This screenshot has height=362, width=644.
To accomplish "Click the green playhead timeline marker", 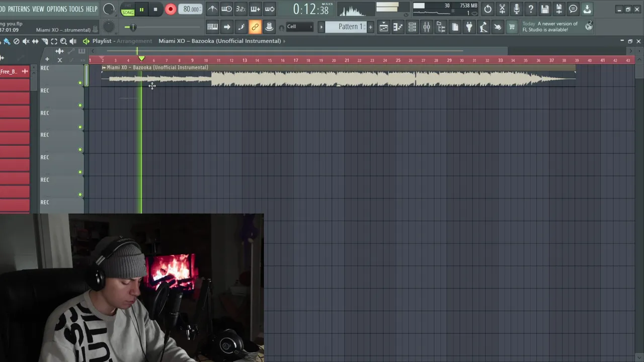I will (x=141, y=59).
